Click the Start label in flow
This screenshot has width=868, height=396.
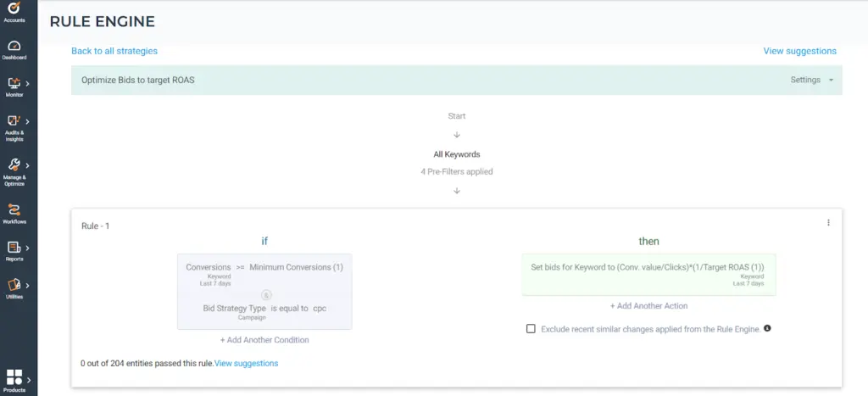coord(457,116)
